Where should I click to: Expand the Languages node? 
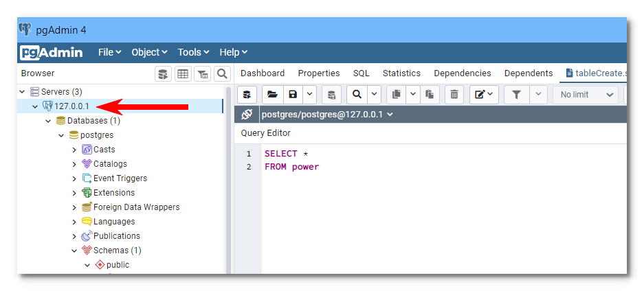pyautogui.click(x=74, y=222)
